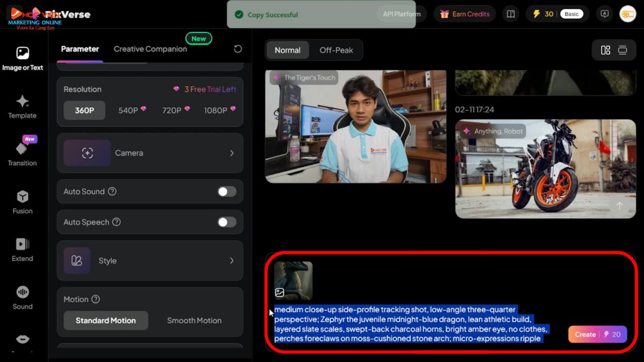The height and width of the screenshot is (362, 644).
Task: Toggle the Auto Sound switch
Action: [x=226, y=191]
